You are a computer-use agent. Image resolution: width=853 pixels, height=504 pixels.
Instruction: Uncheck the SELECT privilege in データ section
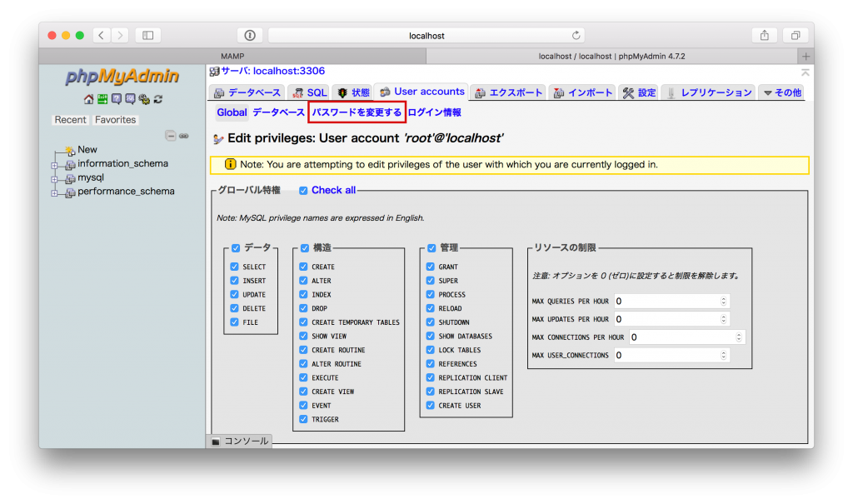pyautogui.click(x=236, y=267)
